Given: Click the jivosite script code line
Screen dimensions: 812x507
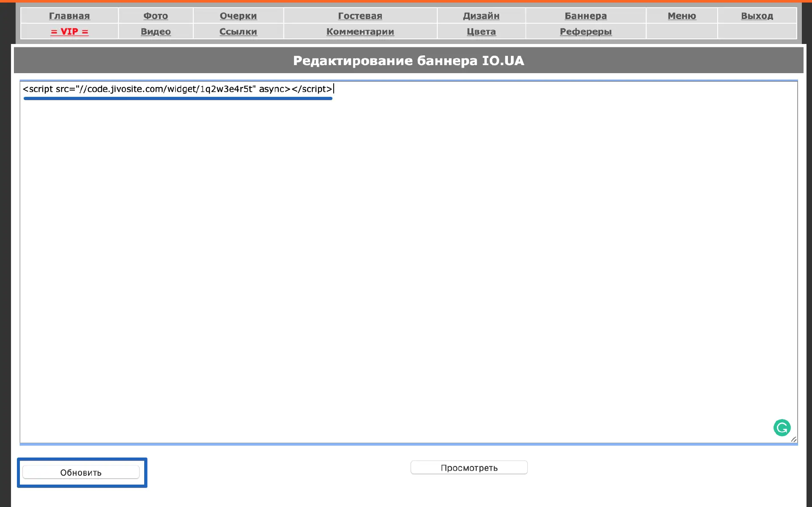Looking at the screenshot, I should tap(178, 89).
